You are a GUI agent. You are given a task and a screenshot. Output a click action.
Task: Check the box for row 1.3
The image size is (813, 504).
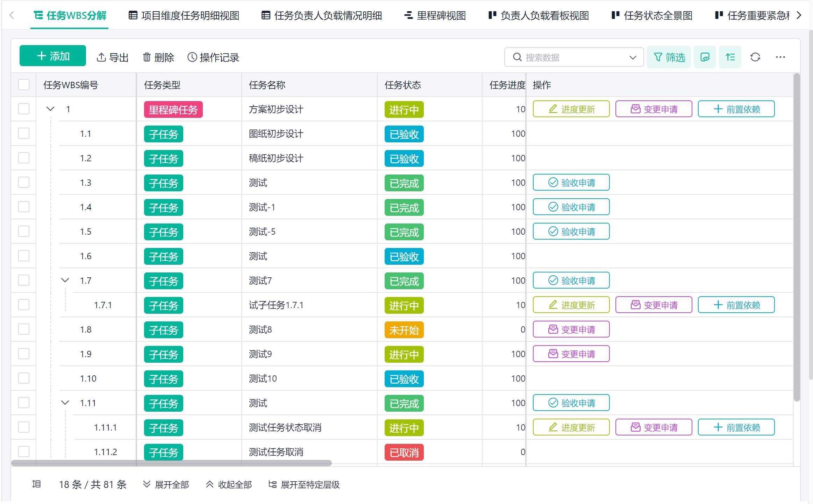[x=24, y=182]
